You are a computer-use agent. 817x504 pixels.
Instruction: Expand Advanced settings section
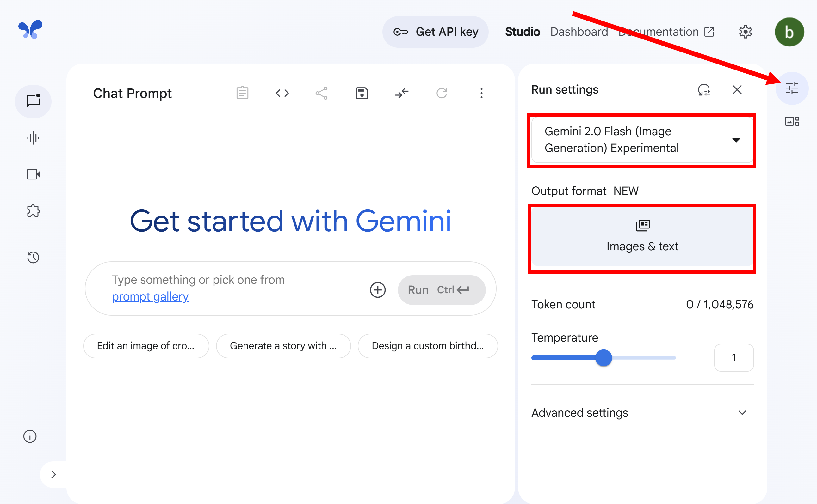click(642, 413)
